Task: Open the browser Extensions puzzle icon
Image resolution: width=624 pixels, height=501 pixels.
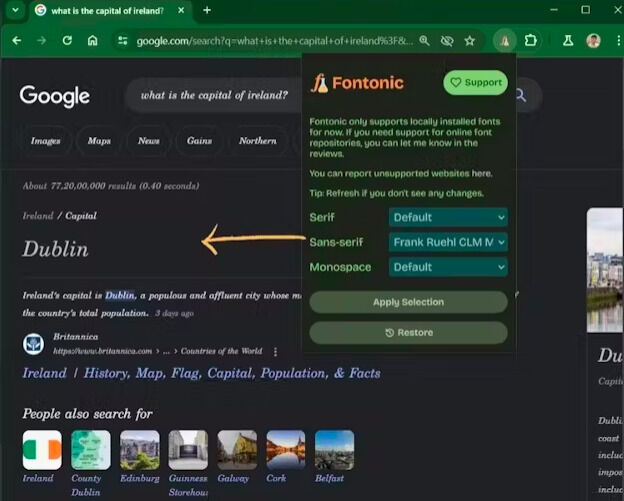Action: point(531,41)
